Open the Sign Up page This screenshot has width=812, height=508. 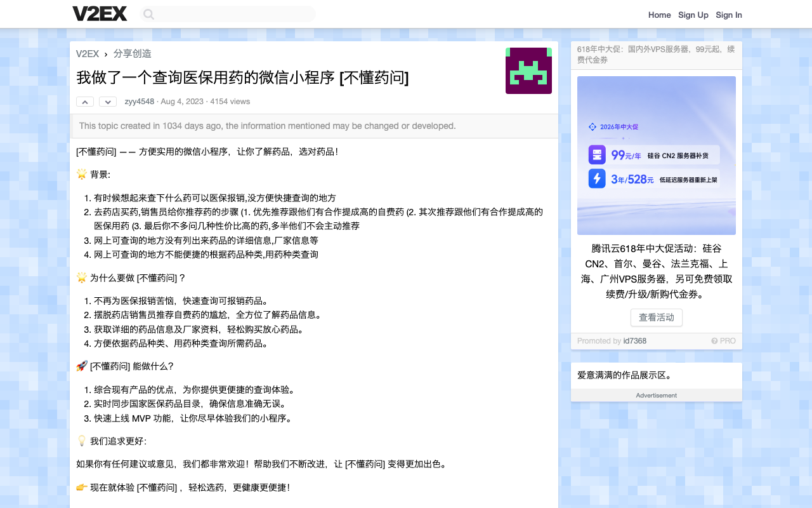click(x=693, y=15)
